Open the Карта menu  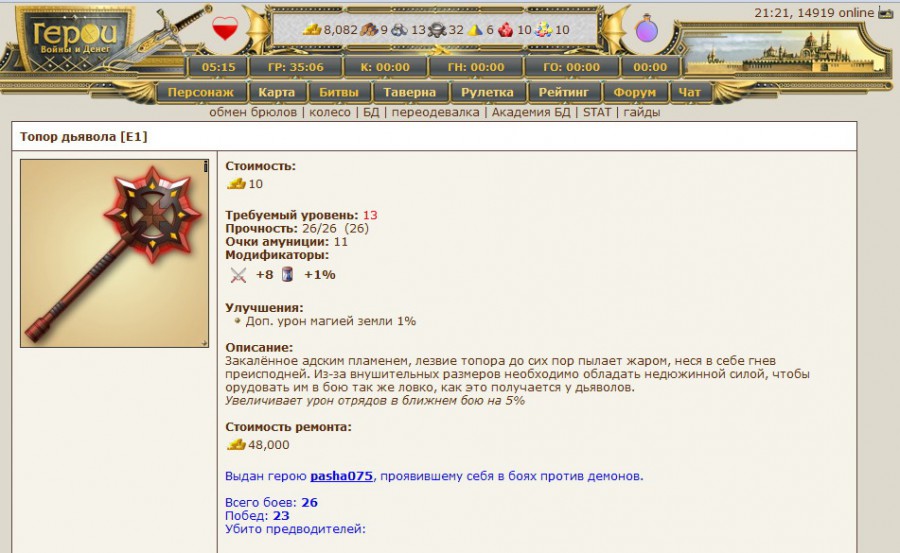[x=276, y=92]
